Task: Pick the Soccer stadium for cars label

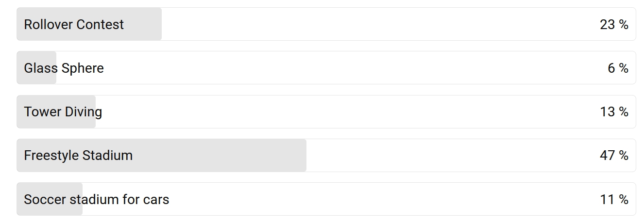Action: tap(97, 199)
